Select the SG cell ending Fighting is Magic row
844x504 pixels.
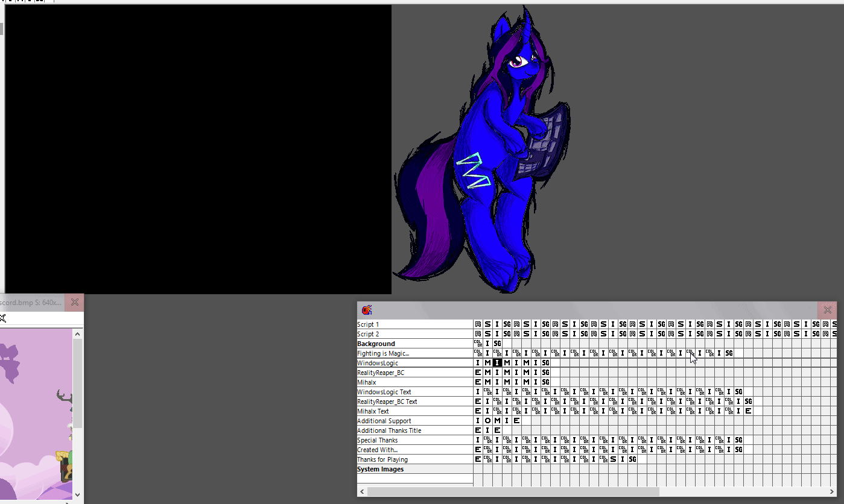click(729, 353)
